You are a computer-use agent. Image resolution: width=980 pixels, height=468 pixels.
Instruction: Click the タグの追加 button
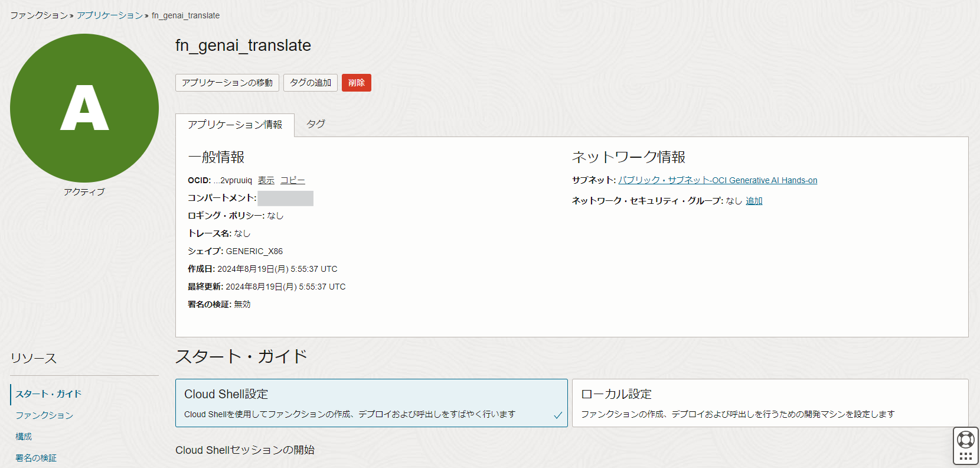tap(311, 83)
